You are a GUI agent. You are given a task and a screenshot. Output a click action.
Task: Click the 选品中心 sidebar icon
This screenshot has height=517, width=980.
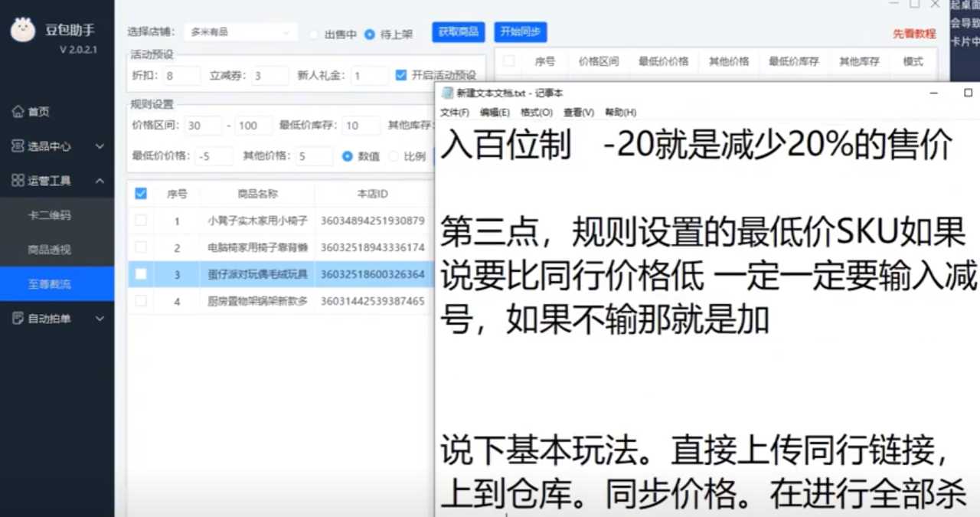pyautogui.click(x=18, y=146)
